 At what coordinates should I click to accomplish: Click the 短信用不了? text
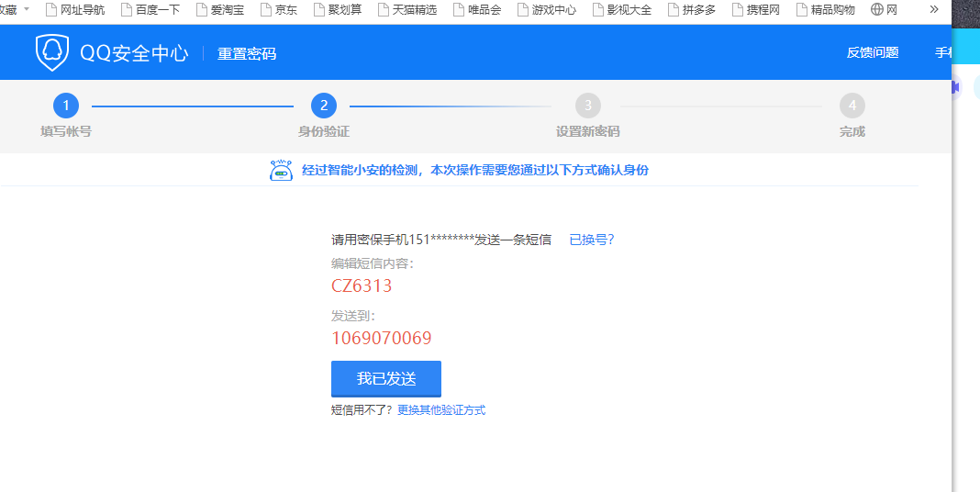tap(362, 410)
